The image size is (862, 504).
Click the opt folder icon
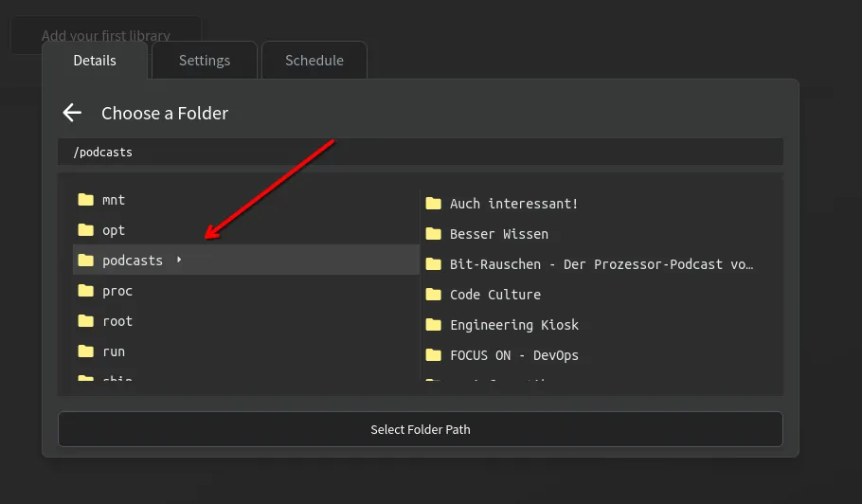pos(86,230)
